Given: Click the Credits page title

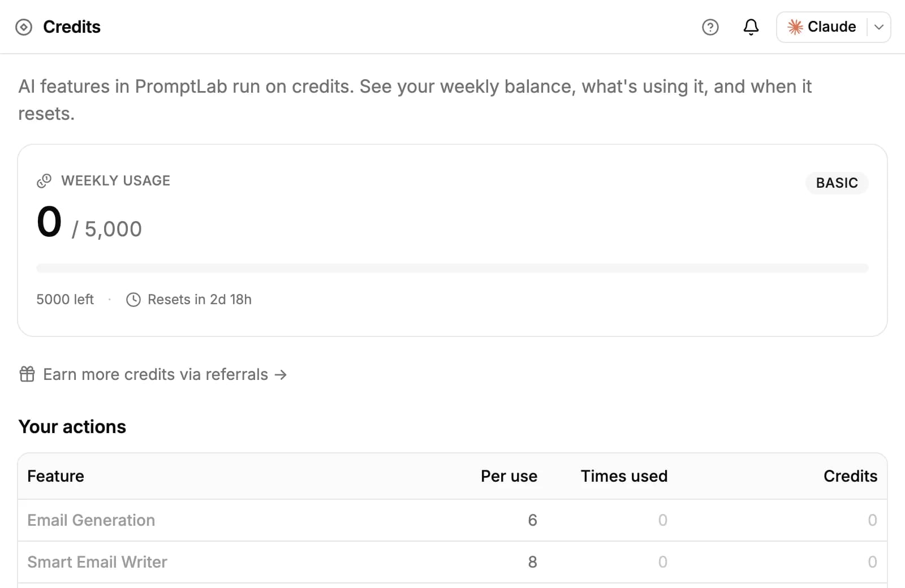Looking at the screenshot, I should pyautogui.click(x=72, y=27).
